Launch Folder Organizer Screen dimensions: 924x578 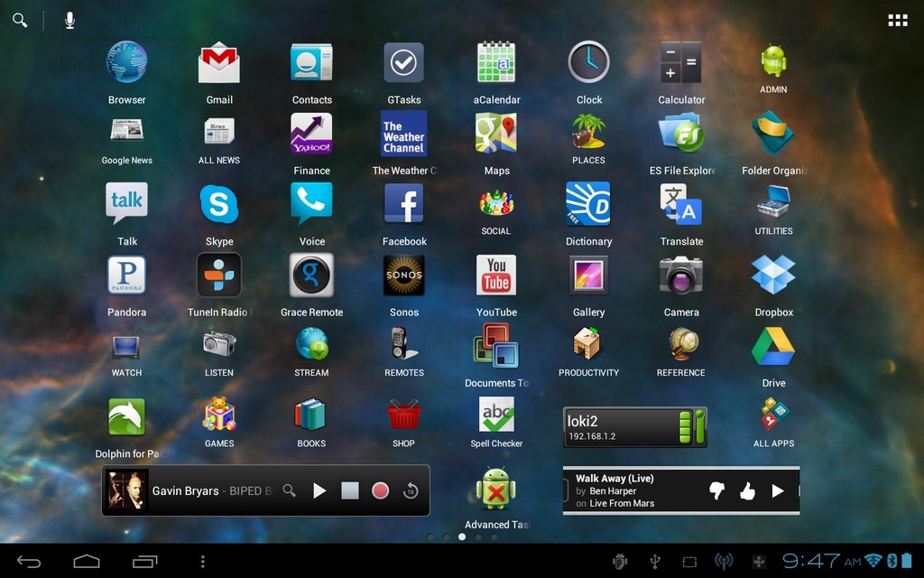(773, 134)
